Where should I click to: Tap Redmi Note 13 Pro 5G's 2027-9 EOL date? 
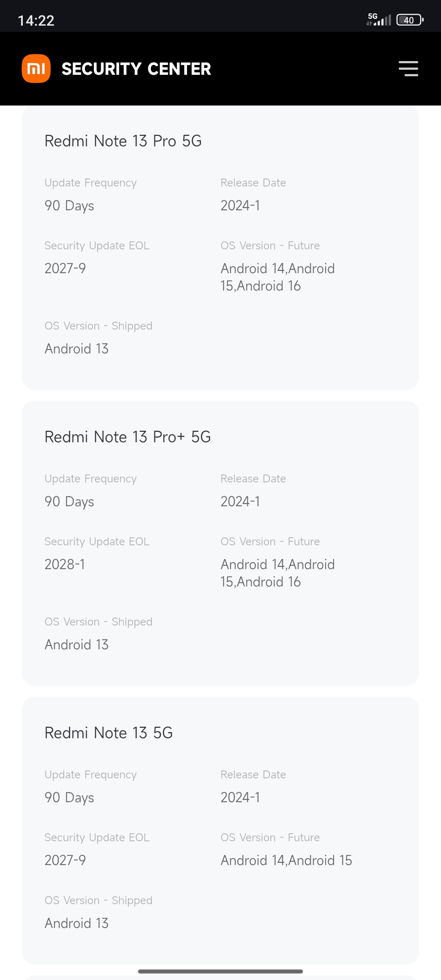pos(65,268)
